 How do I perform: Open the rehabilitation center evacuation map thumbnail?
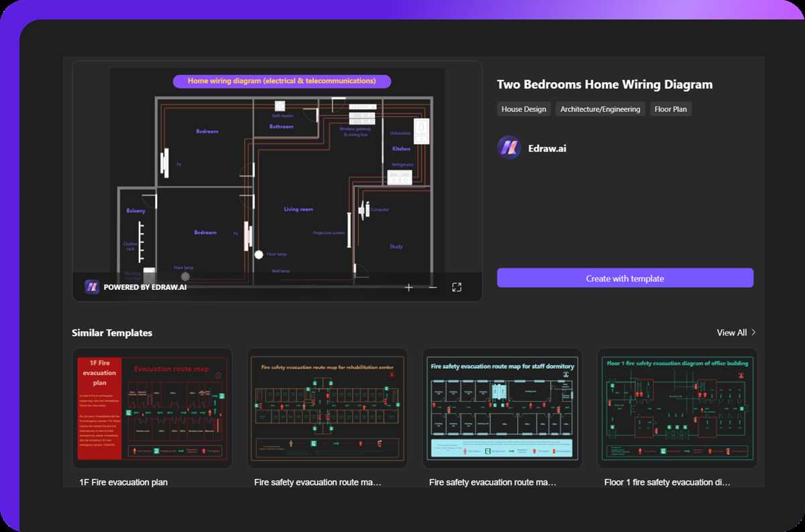tap(327, 408)
